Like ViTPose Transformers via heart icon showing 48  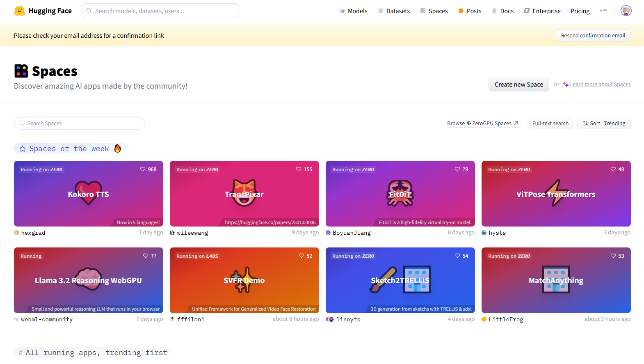tap(613, 169)
